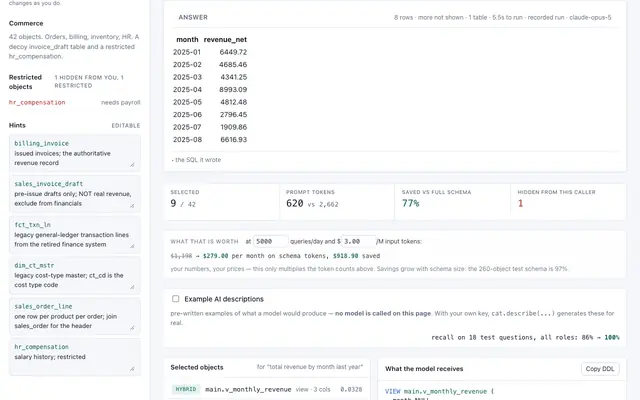Focus the price per M tokens input 3.00
Screen dimensions: 640x400
358,241
